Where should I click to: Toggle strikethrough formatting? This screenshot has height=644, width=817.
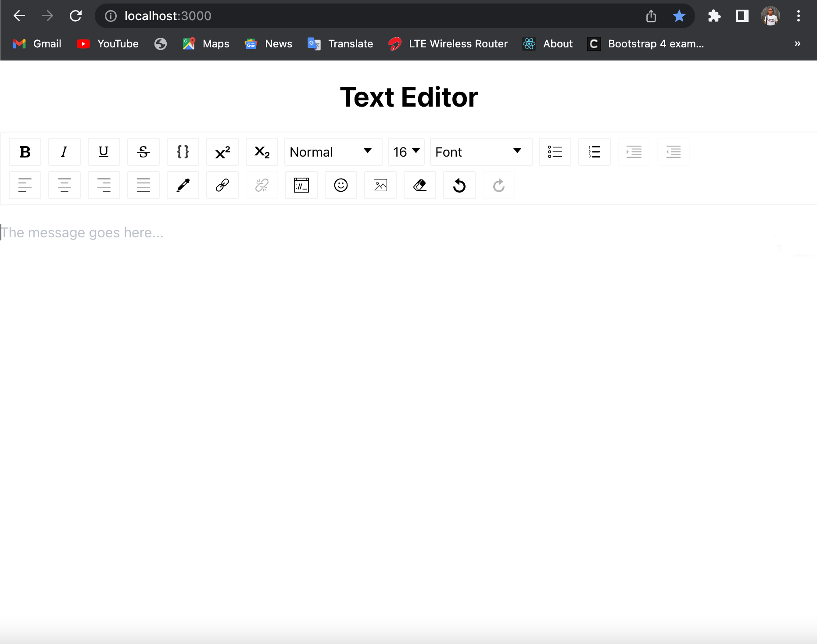[143, 152]
